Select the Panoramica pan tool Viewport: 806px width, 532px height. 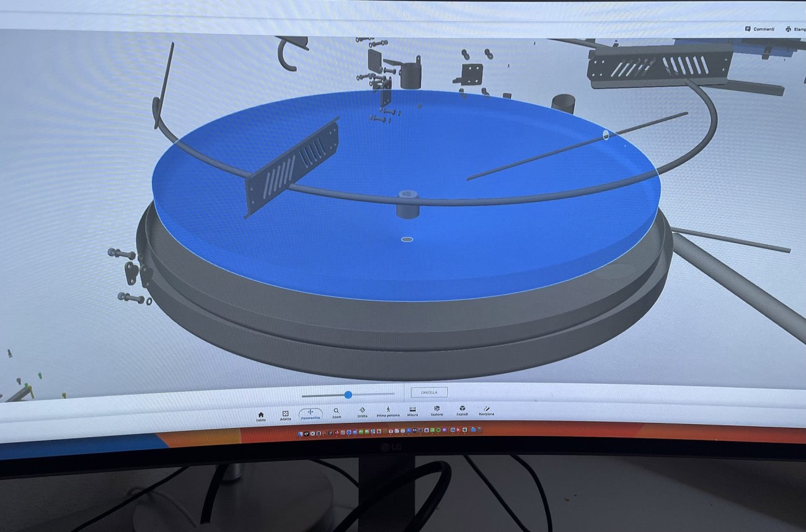point(311,414)
